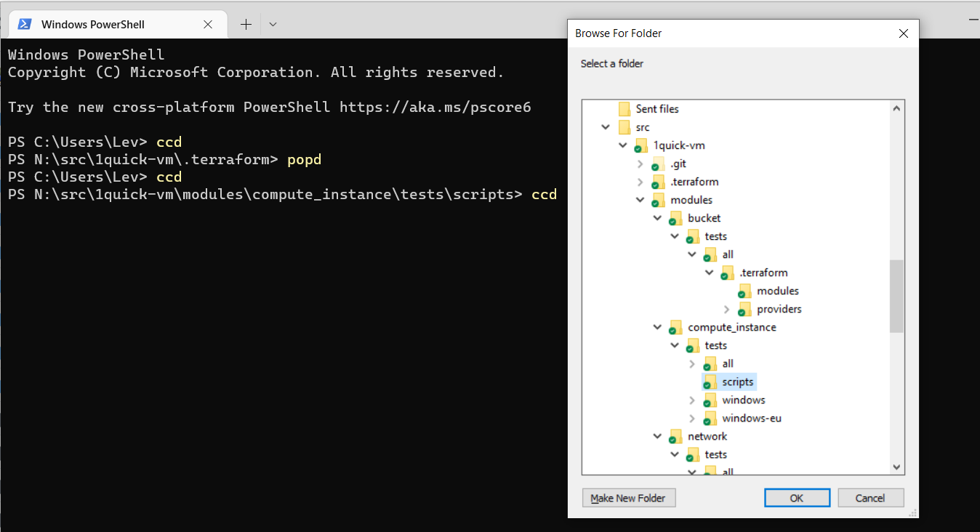This screenshot has height=532, width=980.
Task: Click the scripts folder icon
Action: click(x=710, y=382)
